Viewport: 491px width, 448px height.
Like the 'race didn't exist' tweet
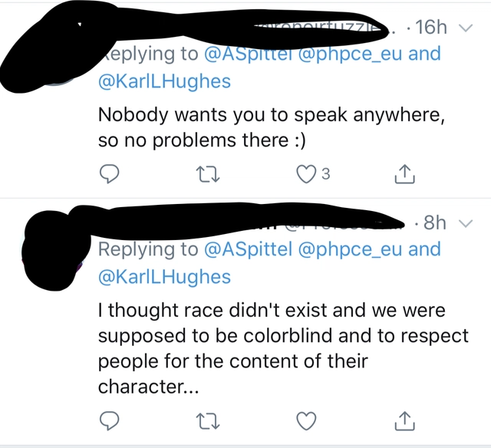pos(306,421)
